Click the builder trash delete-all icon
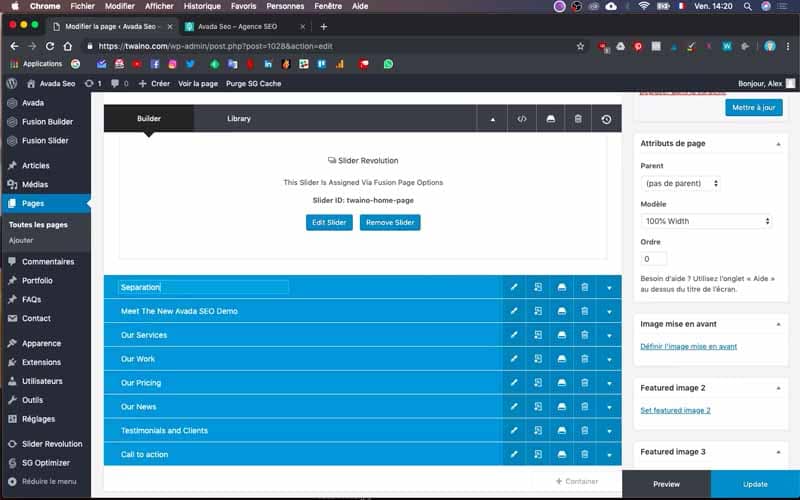Viewport: 800px width, 500px height. click(578, 119)
